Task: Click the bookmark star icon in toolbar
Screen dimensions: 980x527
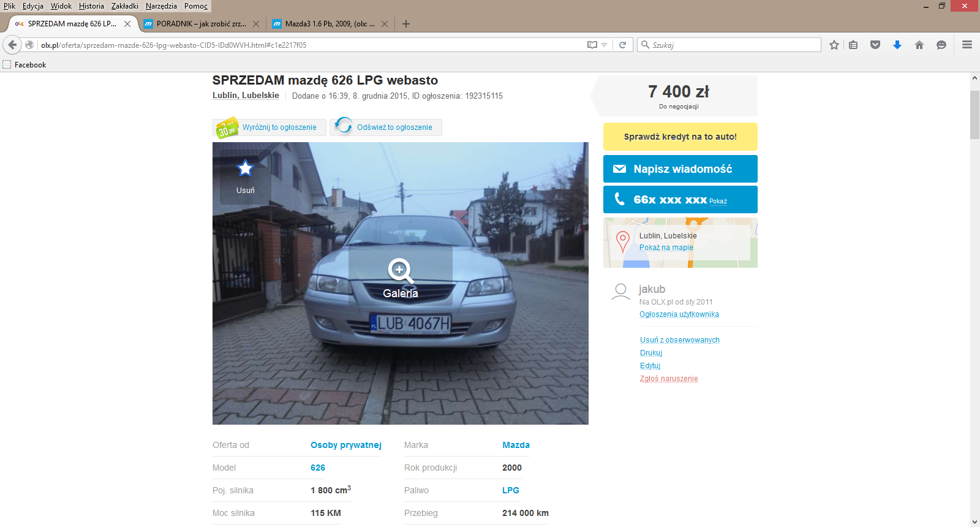Action: click(x=834, y=45)
